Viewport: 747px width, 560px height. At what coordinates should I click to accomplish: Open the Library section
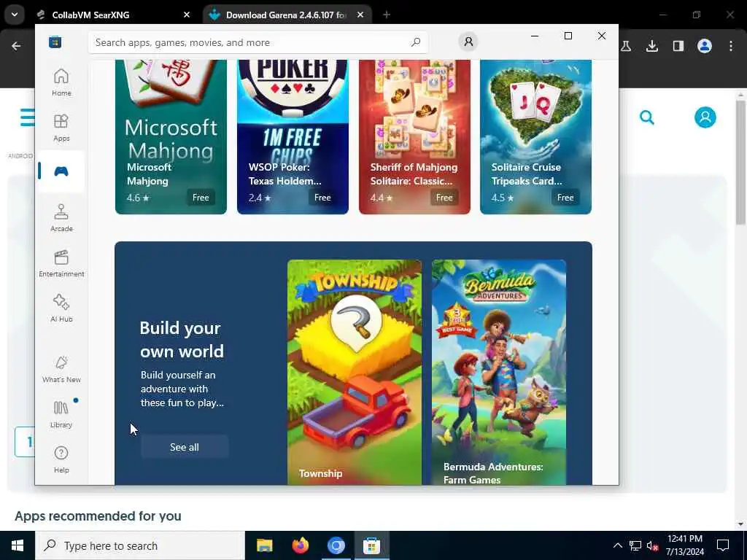tap(61, 414)
